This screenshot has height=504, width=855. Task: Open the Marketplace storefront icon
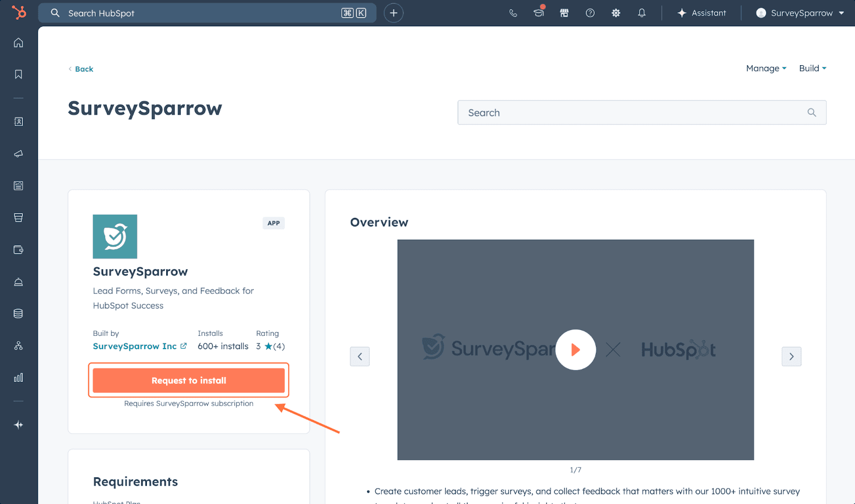pos(564,13)
